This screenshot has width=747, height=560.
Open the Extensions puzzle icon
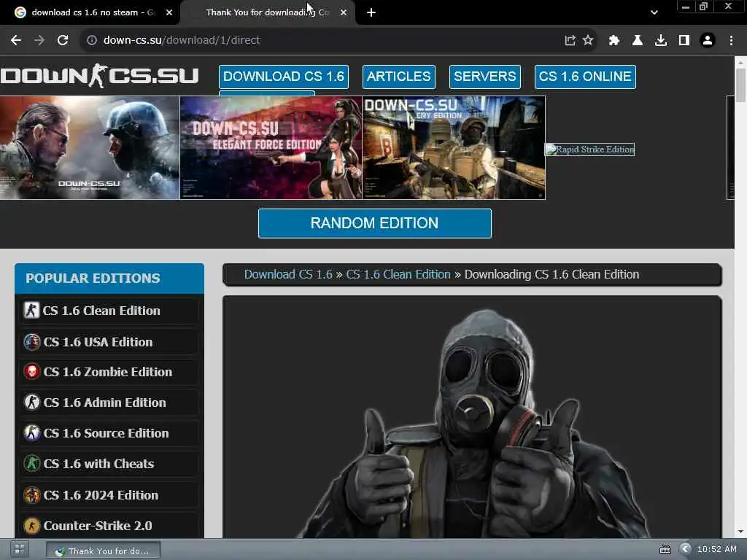tap(614, 40)
